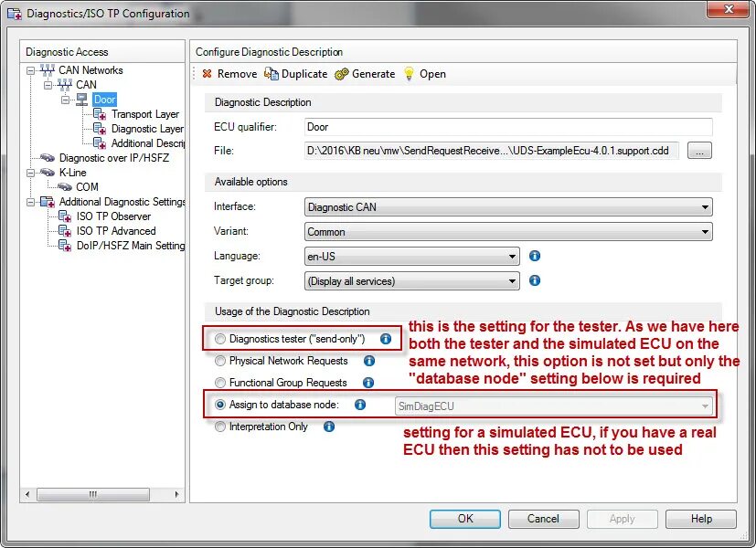
Task: Click the Additional Descriptions page icon
Action: pyautogui.click(x=100, y=143)
